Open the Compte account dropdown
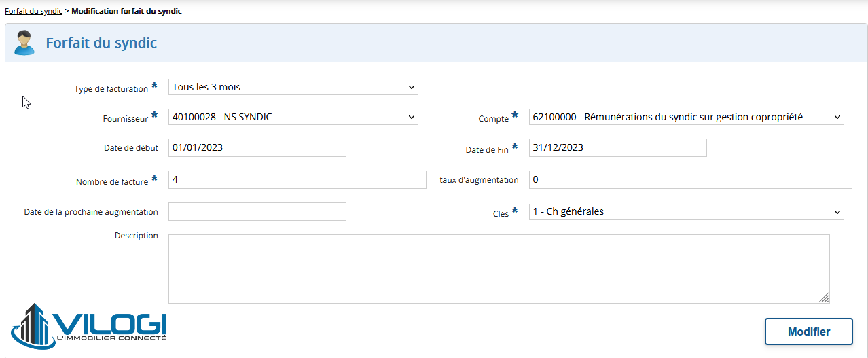 687,117
